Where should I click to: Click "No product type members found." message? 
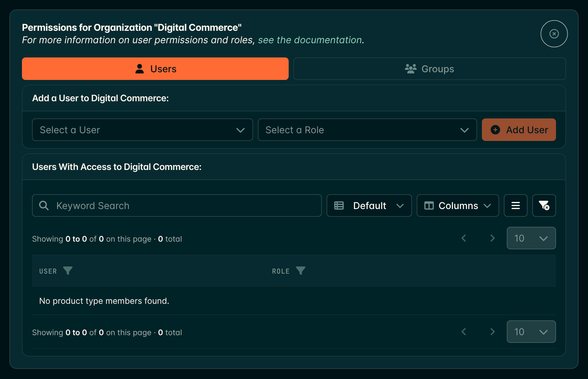(x=104, y=301)
